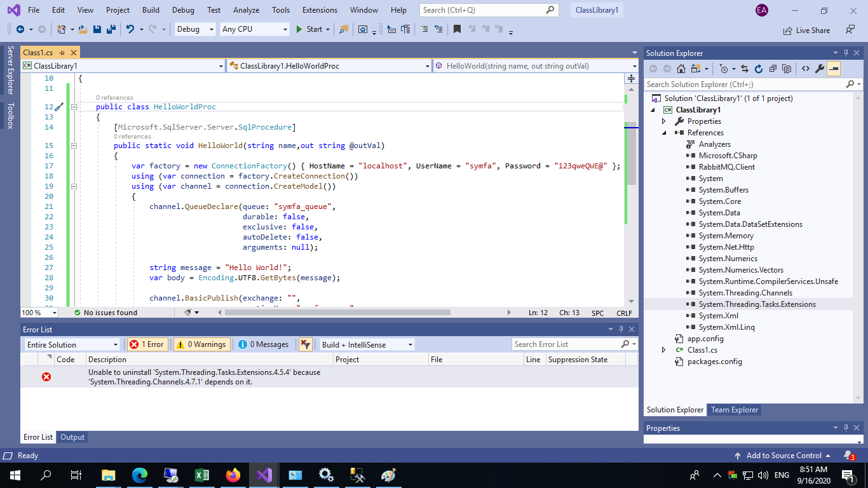Open the Build menu

tap(151, 10)
